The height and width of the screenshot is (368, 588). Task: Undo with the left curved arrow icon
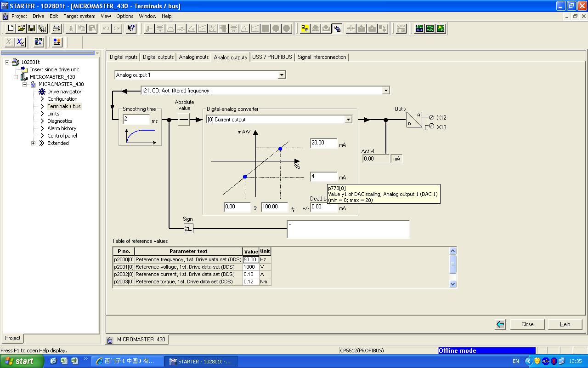point(106,29)
